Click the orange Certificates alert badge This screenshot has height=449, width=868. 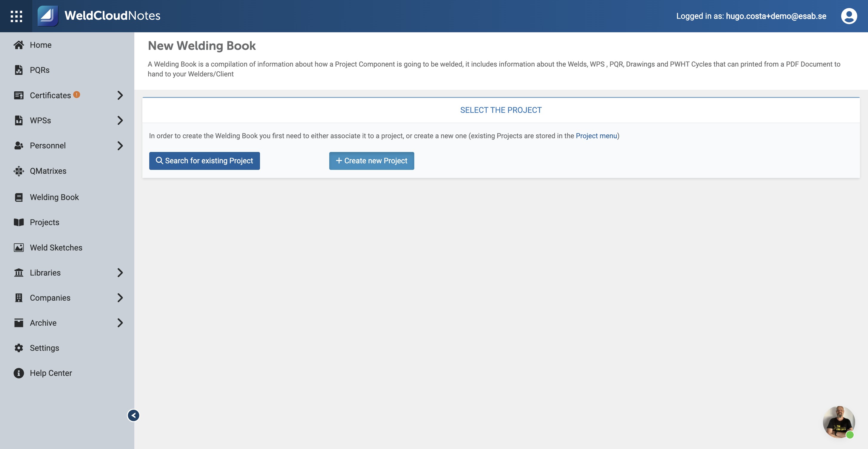coord(76,94)
